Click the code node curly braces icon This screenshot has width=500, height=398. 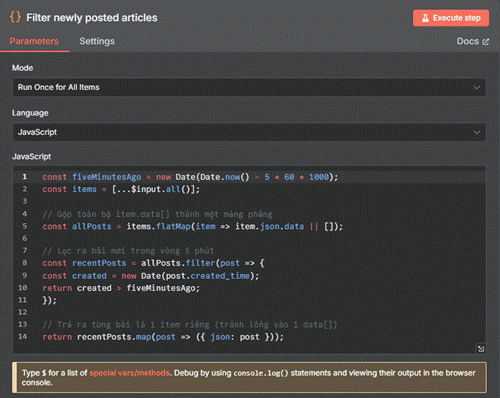(15, 17)
